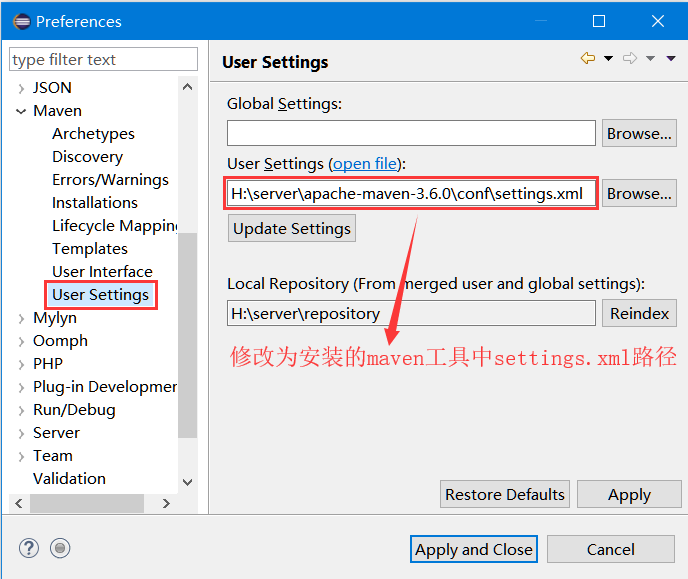This screenshot has width=688, height=579.
Task: Maximize the Preferences window
Action: (599, 21)
